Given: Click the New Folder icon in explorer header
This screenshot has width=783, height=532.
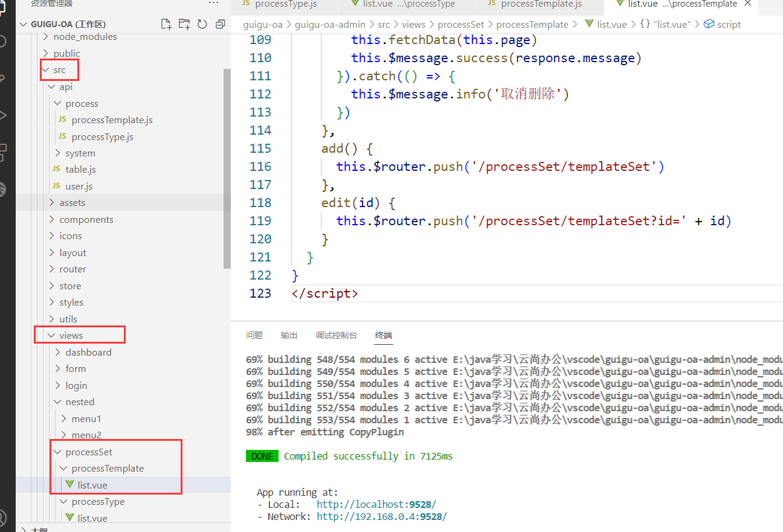Looking at the screenshot, I should [184, 24].
